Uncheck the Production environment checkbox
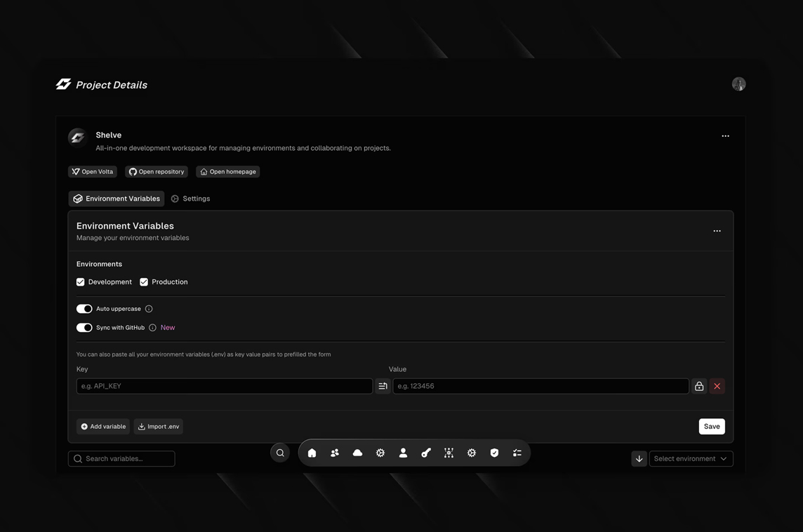Viewport: 803px width, 532px height. [x=144, y=282]
